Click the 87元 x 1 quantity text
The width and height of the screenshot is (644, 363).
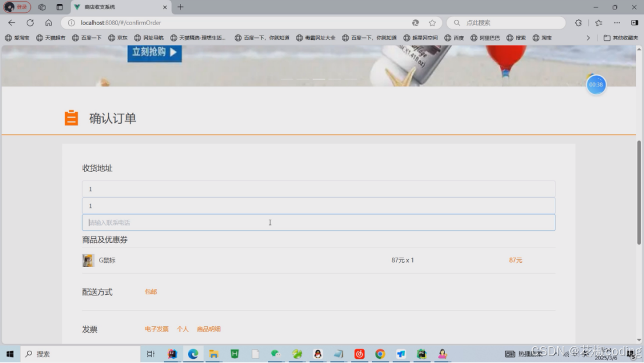click(402, 260)
